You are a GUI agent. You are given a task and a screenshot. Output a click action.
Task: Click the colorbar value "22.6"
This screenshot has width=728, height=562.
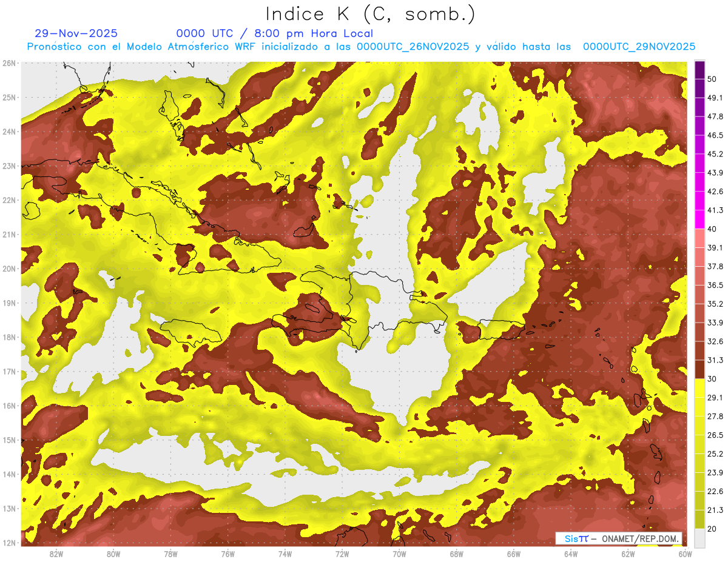(715, 492)
